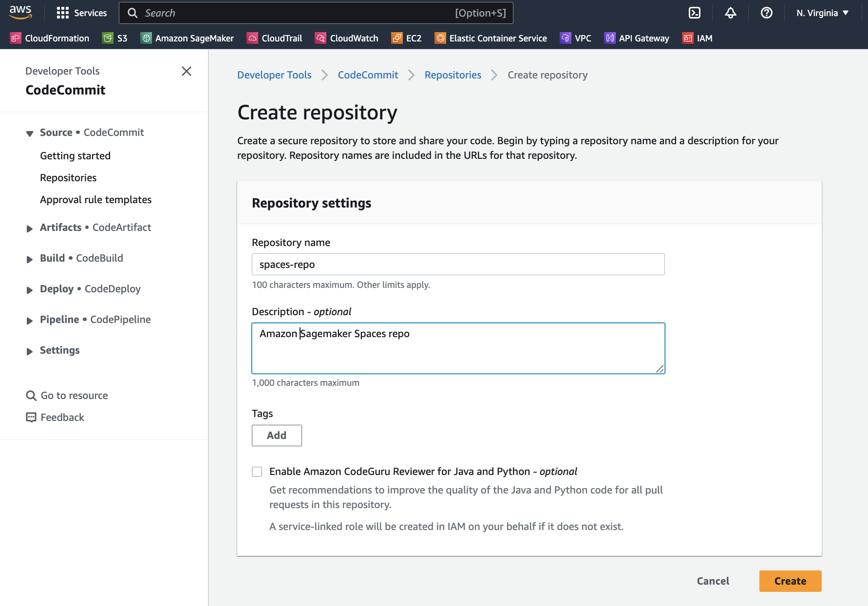Click the API Gateway favorite icon

point(610,38)
